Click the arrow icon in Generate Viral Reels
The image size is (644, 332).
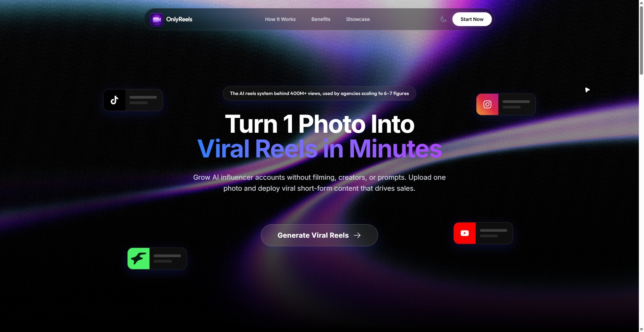coord(357,235)
